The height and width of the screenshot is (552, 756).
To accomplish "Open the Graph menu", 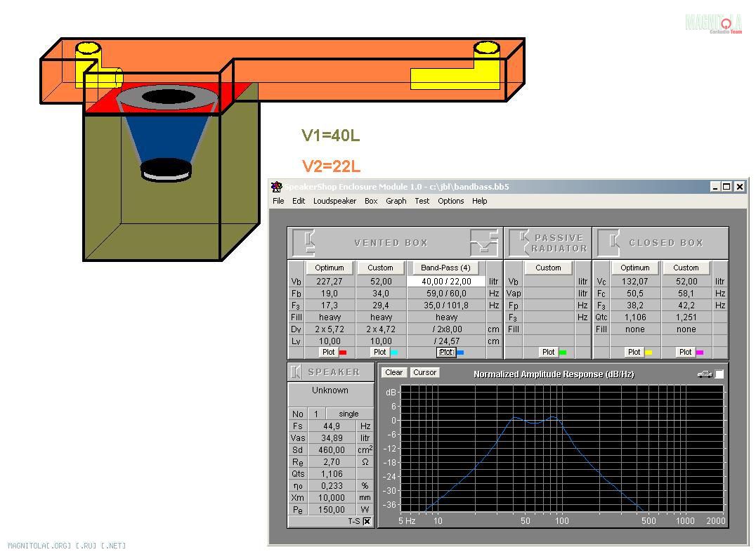I will tap(396, 201).
